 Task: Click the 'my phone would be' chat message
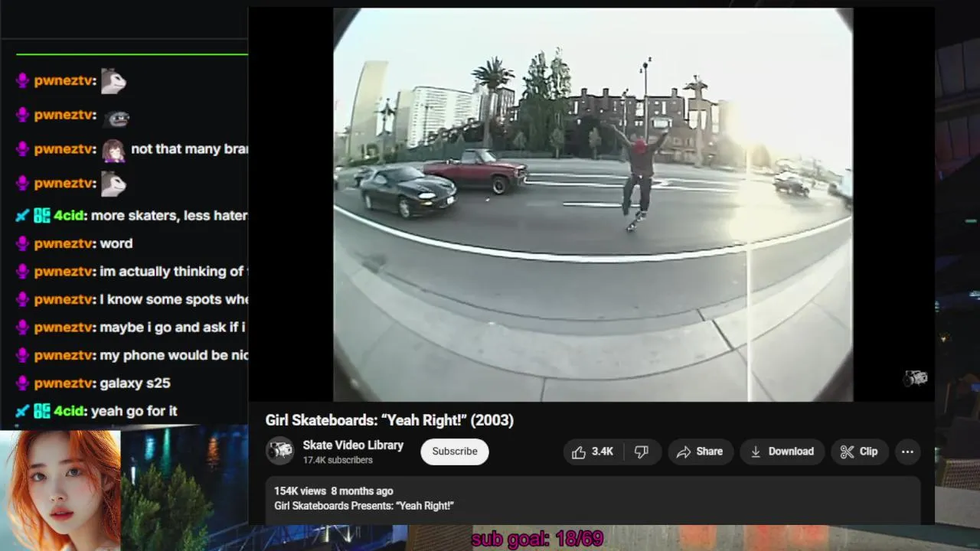pyautogui.click(x=175, y=355)
